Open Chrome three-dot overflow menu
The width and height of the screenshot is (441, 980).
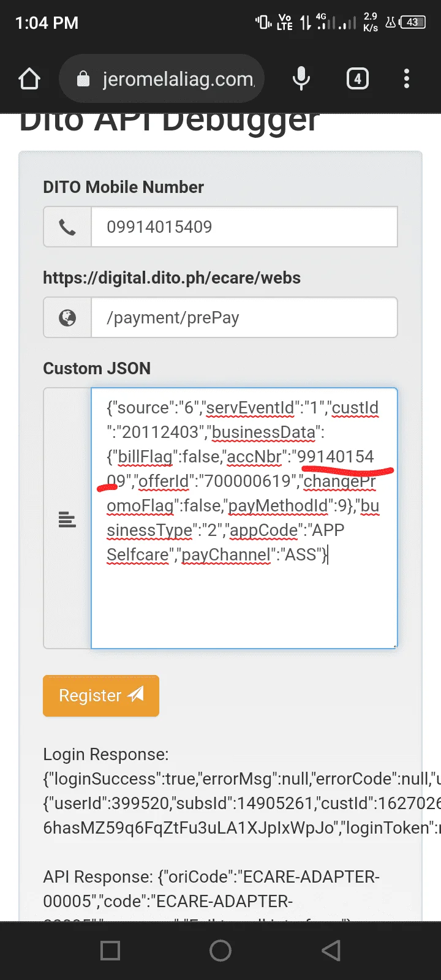coord(407,79)
